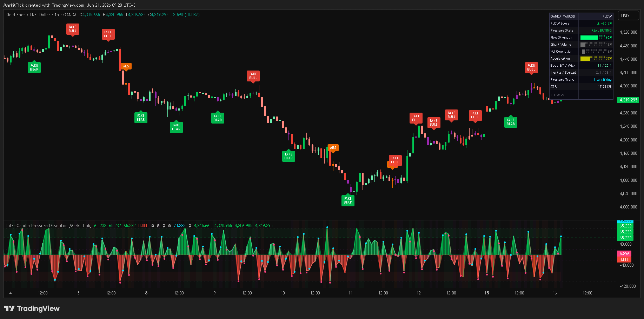The width and height of the screenshot is (644, 319).
Task: Click the +3.590 (+0.08%) change value
Action: click(x=185, y=15)
